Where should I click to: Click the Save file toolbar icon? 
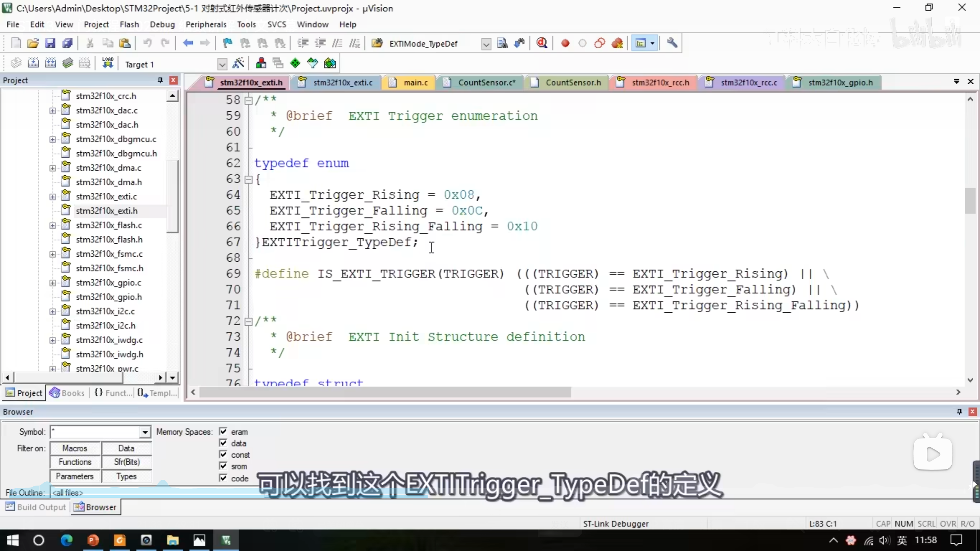click(50, 43)
